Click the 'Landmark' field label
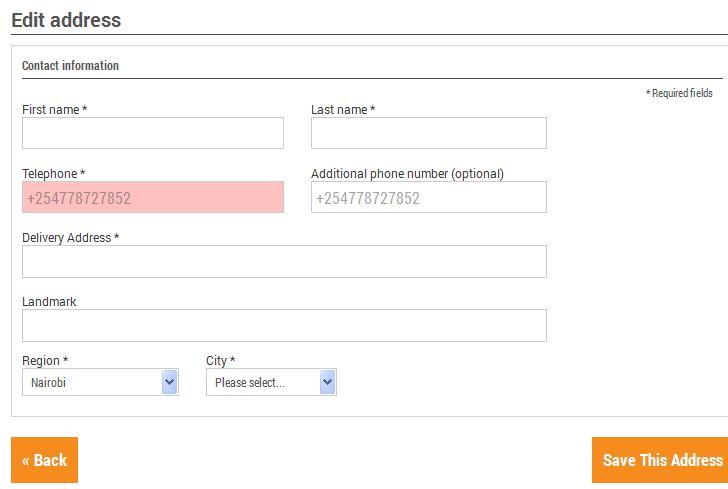 pyautogui.click(x=49, y=302)
